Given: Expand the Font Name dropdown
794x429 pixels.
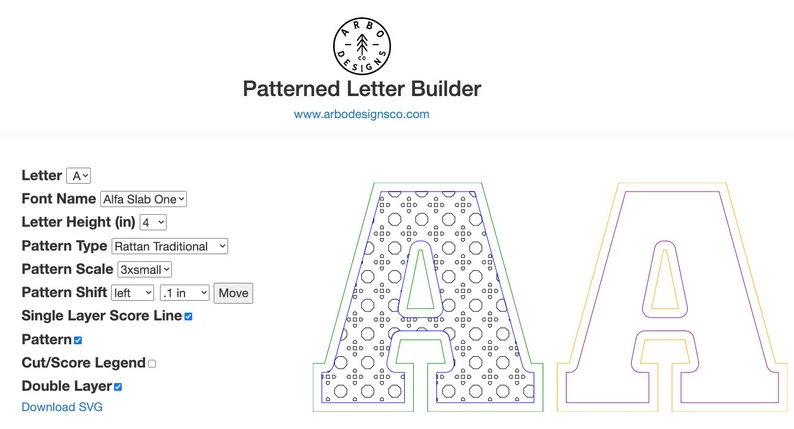Looking at the screenshot, I should pos(144,199).
